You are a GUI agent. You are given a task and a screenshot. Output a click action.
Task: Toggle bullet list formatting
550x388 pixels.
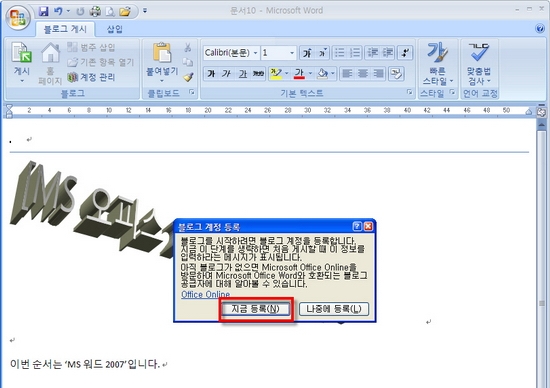339,53
